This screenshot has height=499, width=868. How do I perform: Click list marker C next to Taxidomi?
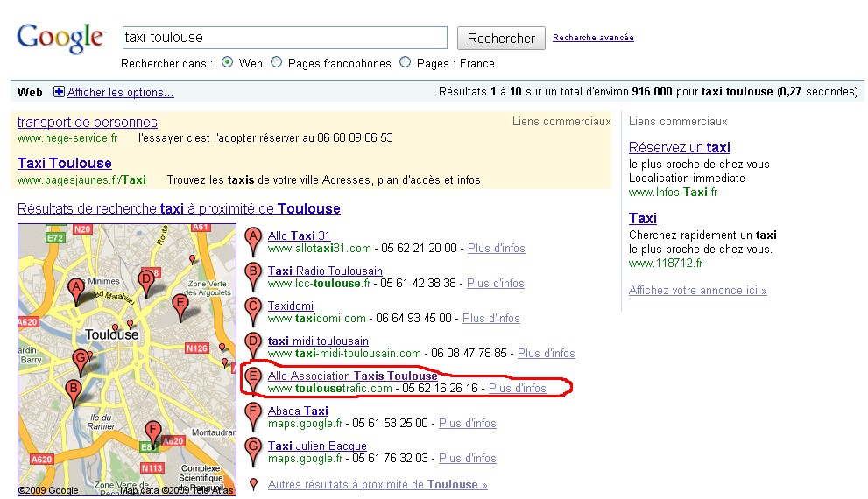pyautogui.click(x=253, y=312)
